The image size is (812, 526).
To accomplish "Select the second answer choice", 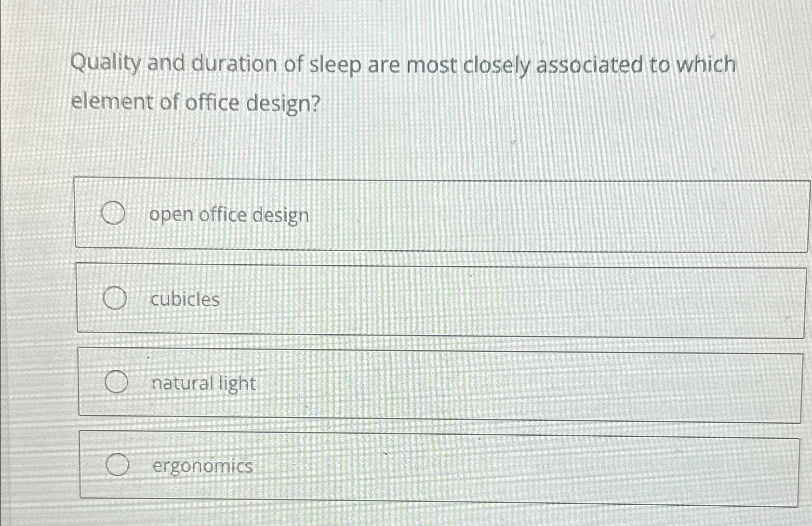I will tap(434, 298).
